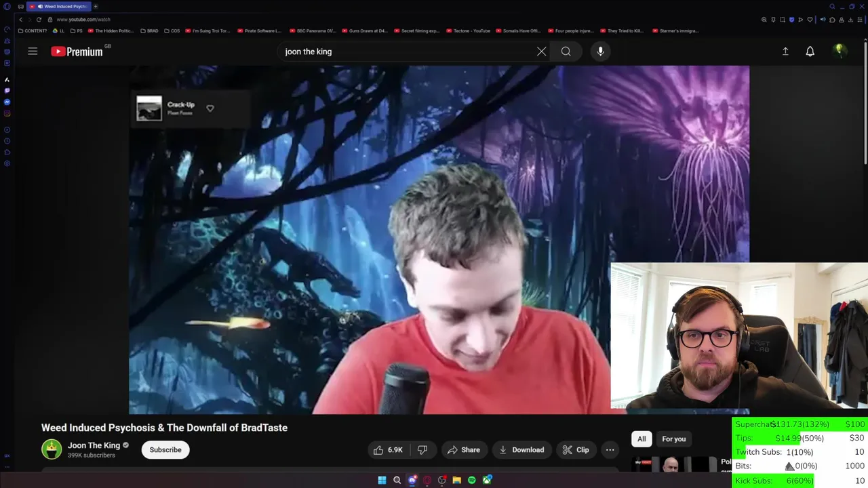Open Xbox app from the taskbar
This screenshot has width=868, height=488.
pos(487,481)
